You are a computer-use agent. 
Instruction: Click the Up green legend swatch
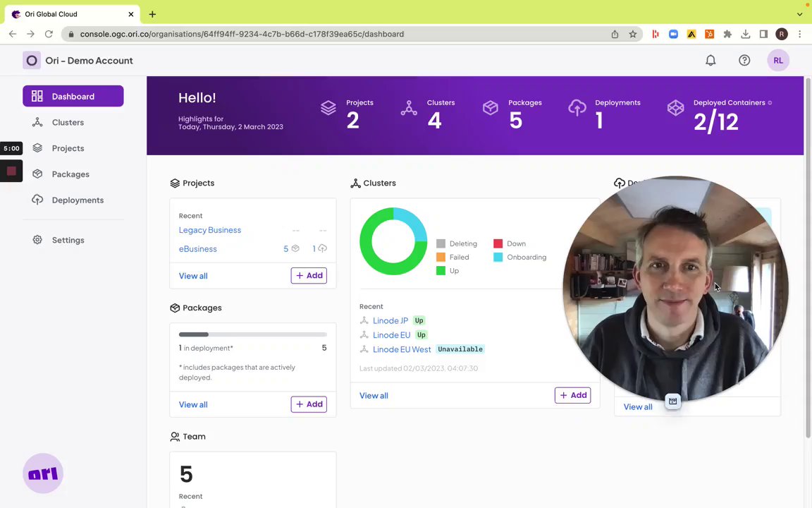(x=441, y=271)
